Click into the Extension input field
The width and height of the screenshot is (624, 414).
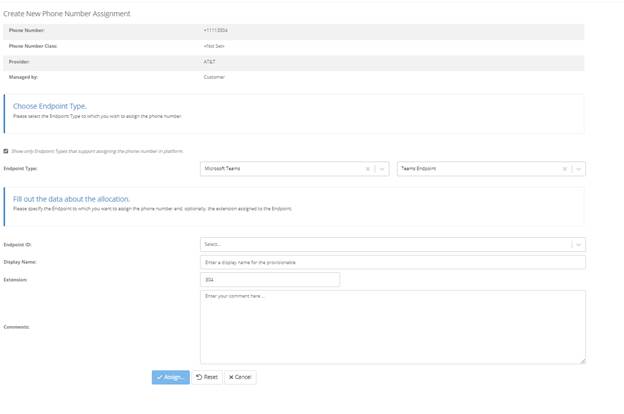pyautogui.click(x=270, y=279)
